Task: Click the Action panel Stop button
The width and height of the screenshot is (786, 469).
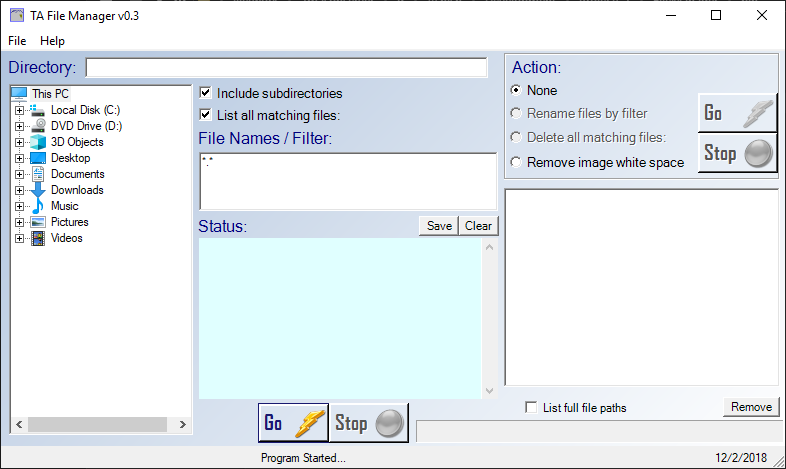Action: [737, 153]
